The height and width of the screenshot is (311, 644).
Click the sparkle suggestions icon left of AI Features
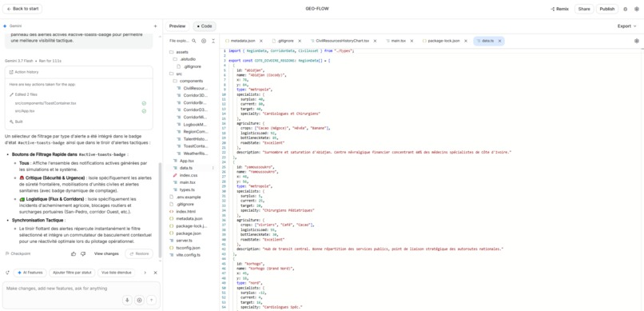7,273
